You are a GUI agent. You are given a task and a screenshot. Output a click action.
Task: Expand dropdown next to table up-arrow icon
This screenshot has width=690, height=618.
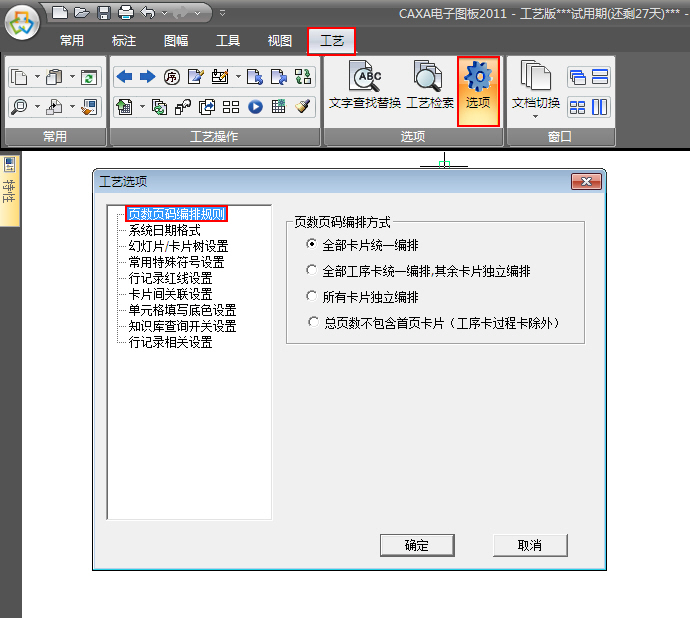click(x=142, y=106)
